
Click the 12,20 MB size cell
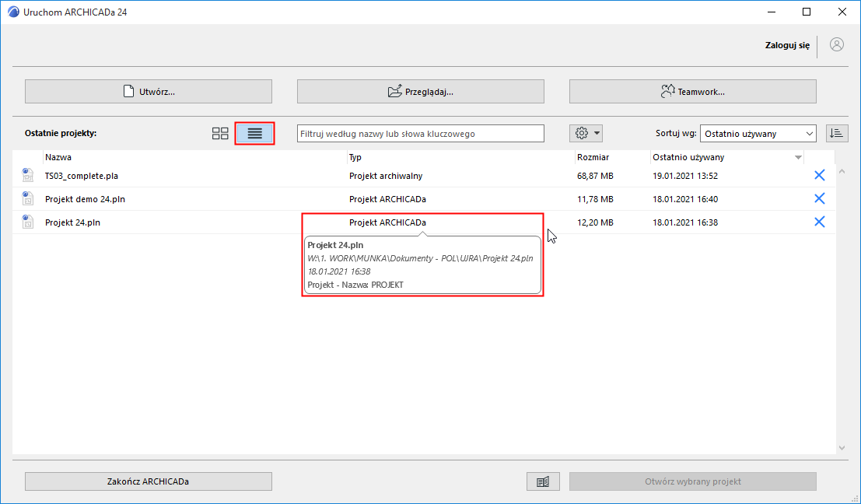[x=595, y=222]
